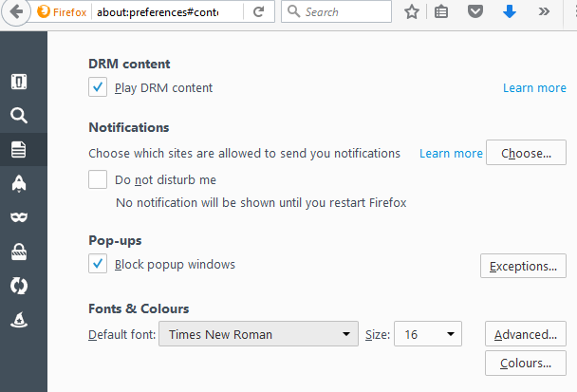Image resolution: width=577 pixels, height=392 pixels.
Task: Expand the toolbar overflow chevron
Action: click(x=544, y=11)
